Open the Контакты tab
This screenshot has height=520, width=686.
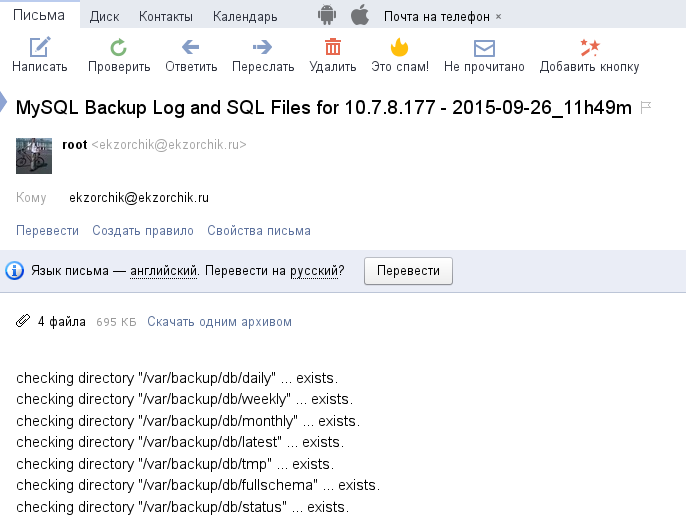point(166,17)
